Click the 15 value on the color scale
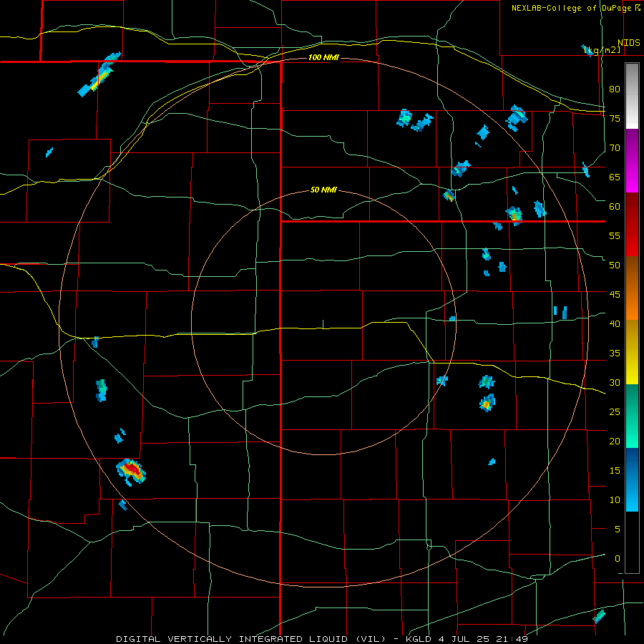Screen dimensions: 644x644 (x=615, y=471)
